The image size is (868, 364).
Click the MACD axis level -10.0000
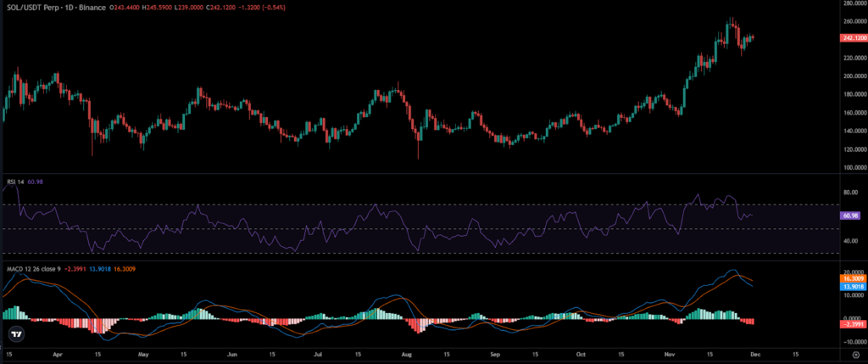854,341
